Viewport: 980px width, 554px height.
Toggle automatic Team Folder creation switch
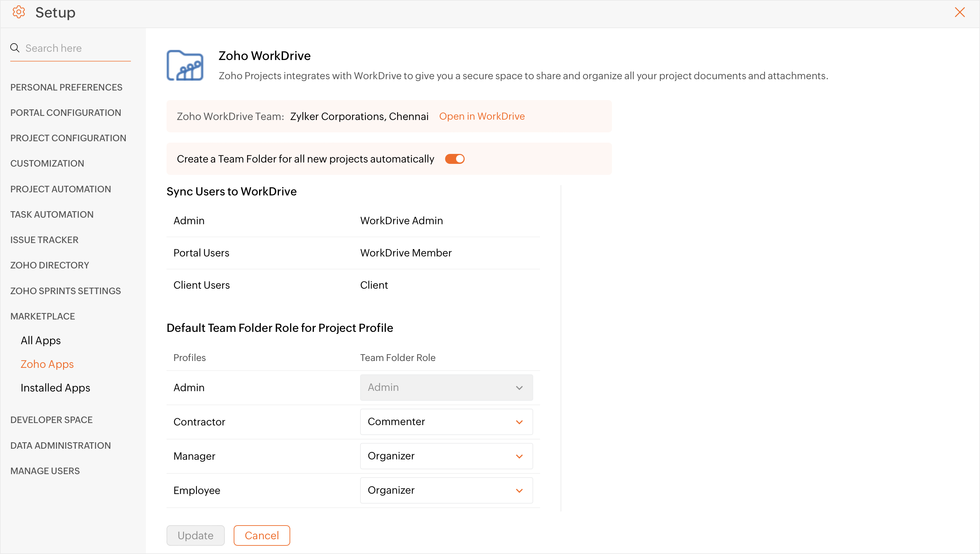pos(455,159)
